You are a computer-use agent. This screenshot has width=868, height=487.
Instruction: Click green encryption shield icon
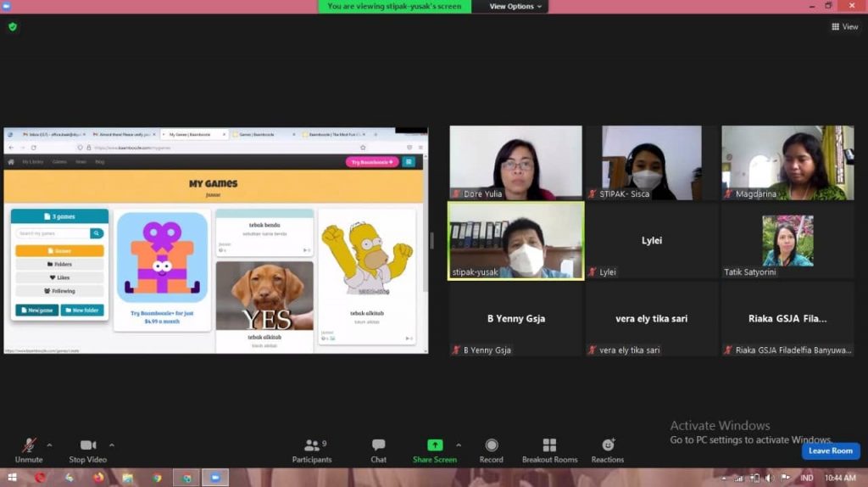point(13,26)
